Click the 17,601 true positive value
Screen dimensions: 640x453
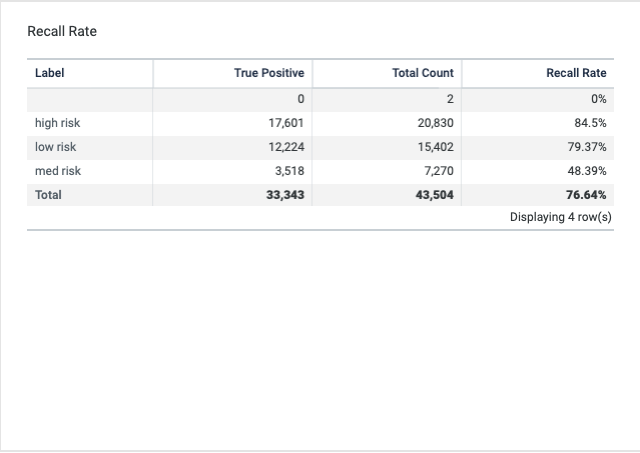[x=288, y=123]
